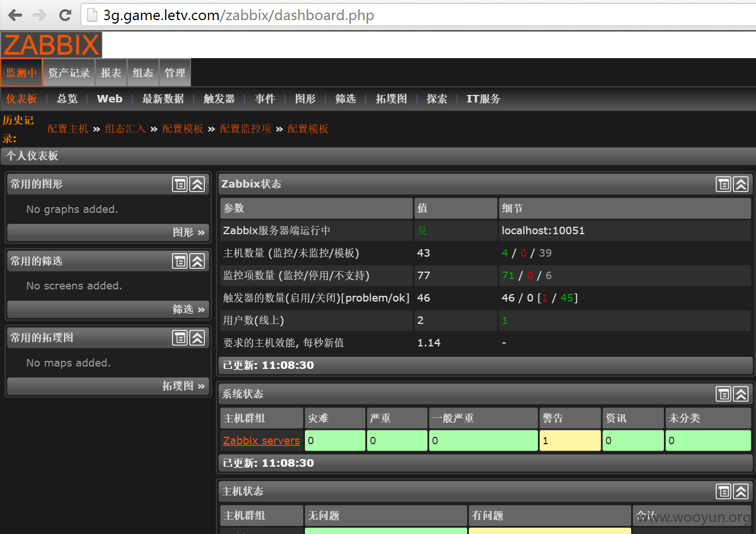The height and width of the screenshot is (534, 756).
Task: Open the 筛选 submenu item
Action: pyautogui.click(x=345, y=99)
